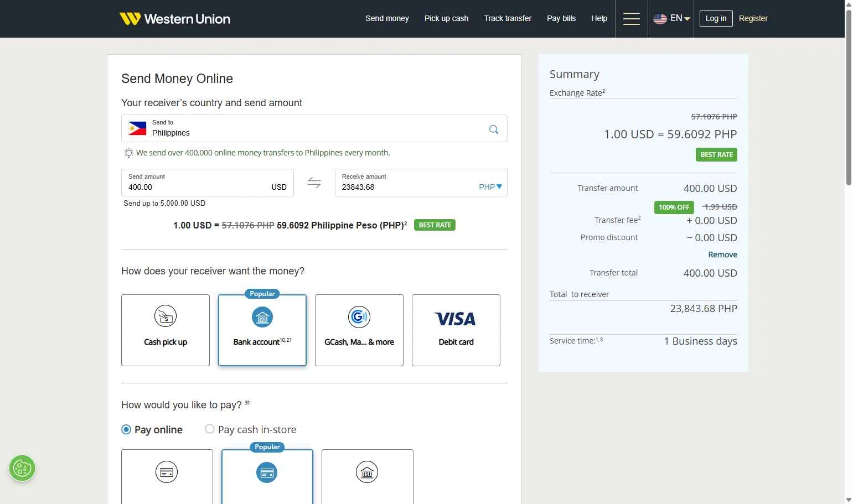
Task: Click the Philippines flag icon
Action: (x=137, y=128)
